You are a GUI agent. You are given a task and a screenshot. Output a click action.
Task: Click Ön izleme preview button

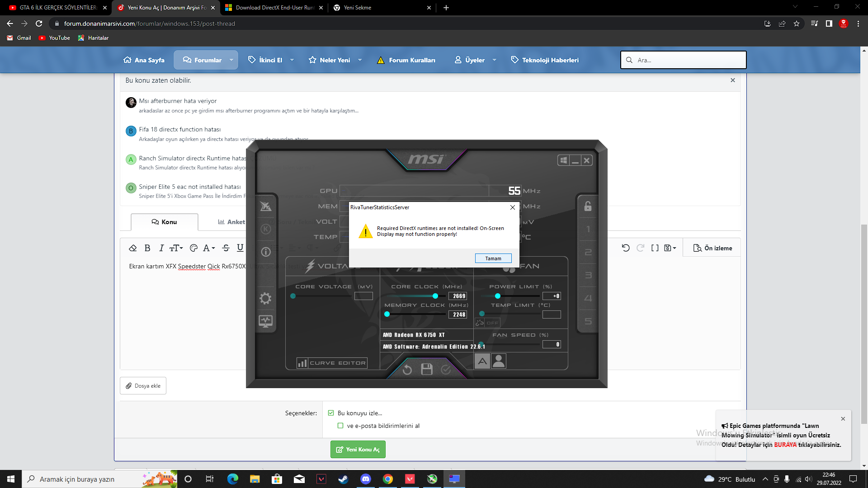coord(712,248)
